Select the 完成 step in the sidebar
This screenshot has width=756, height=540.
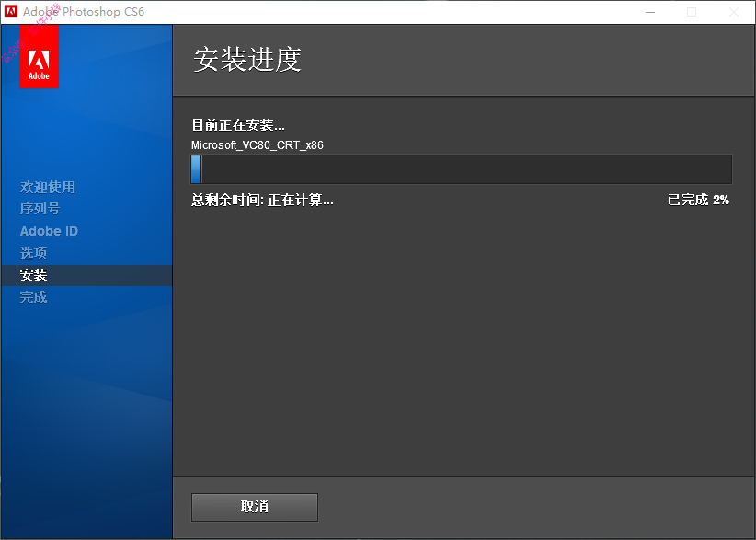[33, 297]
